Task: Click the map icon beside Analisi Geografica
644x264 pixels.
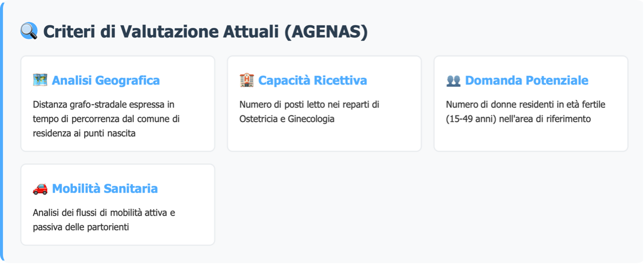Action: pos(40,80)
